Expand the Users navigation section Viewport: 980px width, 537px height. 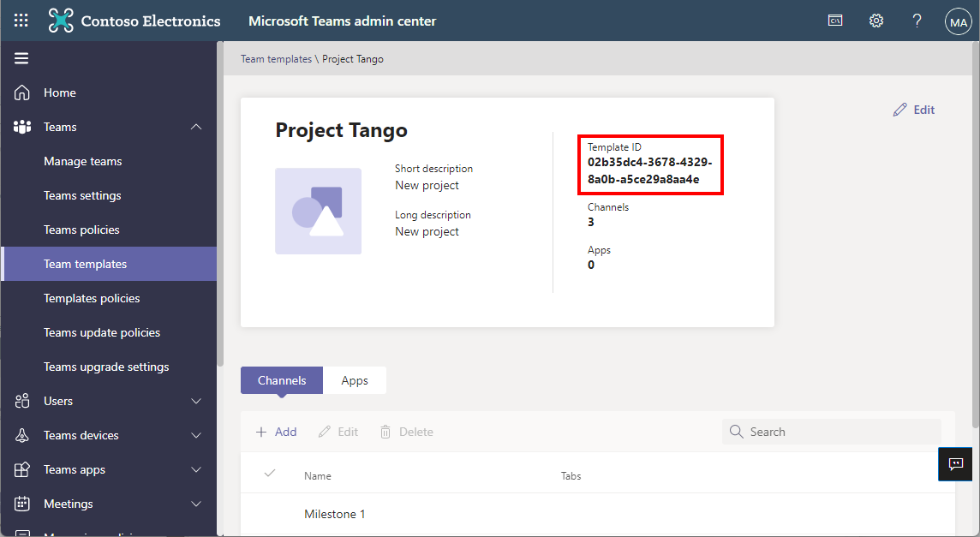coord(196,401)
